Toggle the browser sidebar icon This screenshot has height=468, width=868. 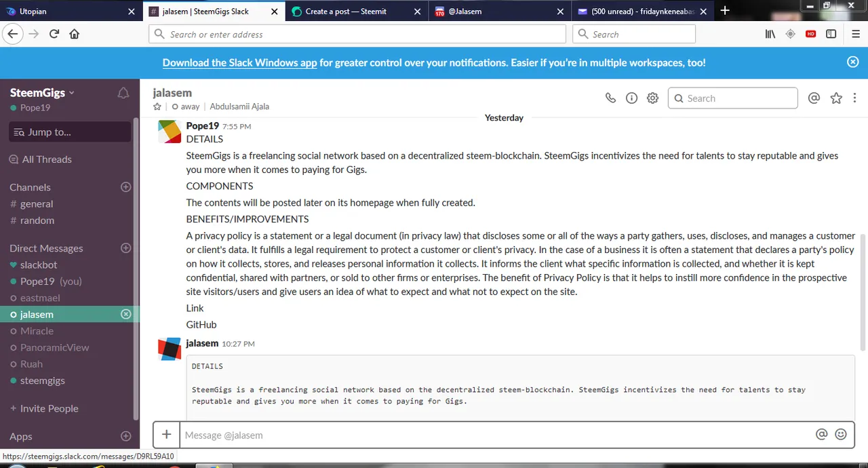tap(831, 34)
